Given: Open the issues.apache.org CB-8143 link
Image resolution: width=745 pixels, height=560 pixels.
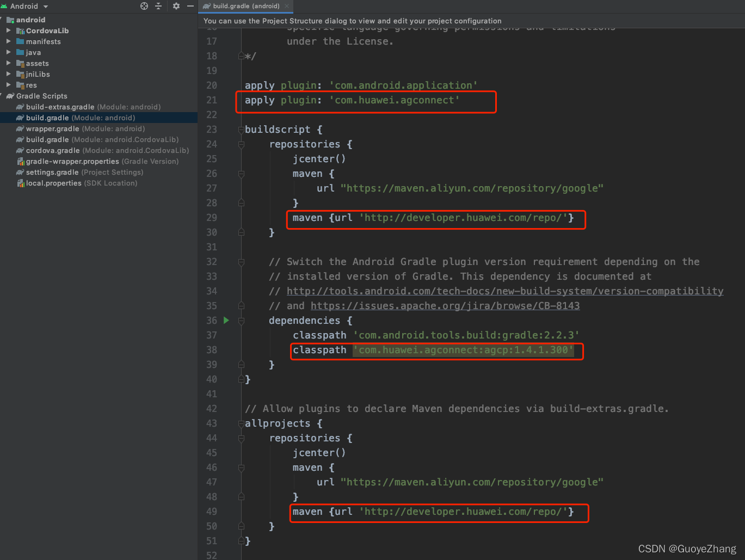Looking at the screenshot, I should 445,306.
